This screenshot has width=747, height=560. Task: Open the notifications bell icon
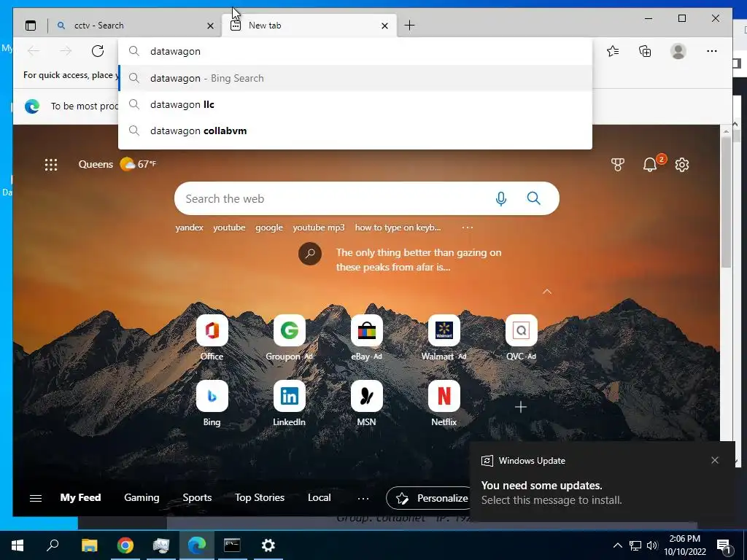[650, 164]
